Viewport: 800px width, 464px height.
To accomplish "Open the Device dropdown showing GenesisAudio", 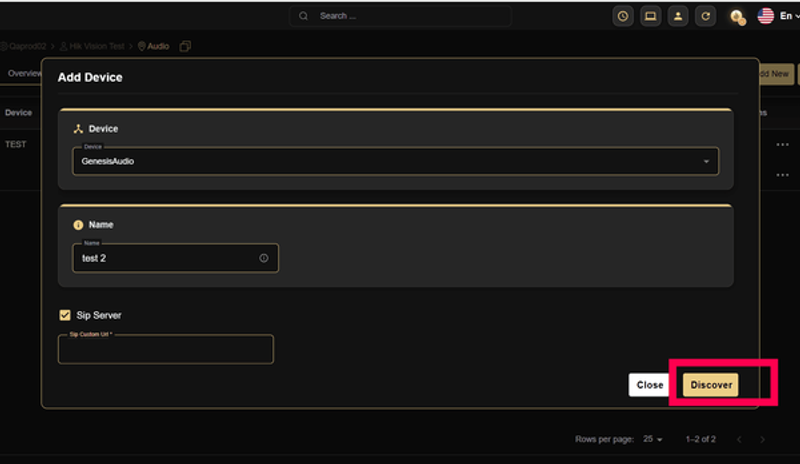I will [395, 161].
